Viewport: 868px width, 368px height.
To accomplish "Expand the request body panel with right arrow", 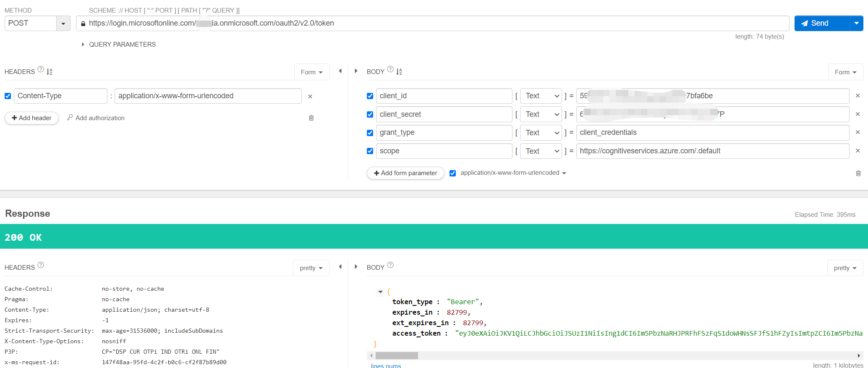I will tap(356, 71).
